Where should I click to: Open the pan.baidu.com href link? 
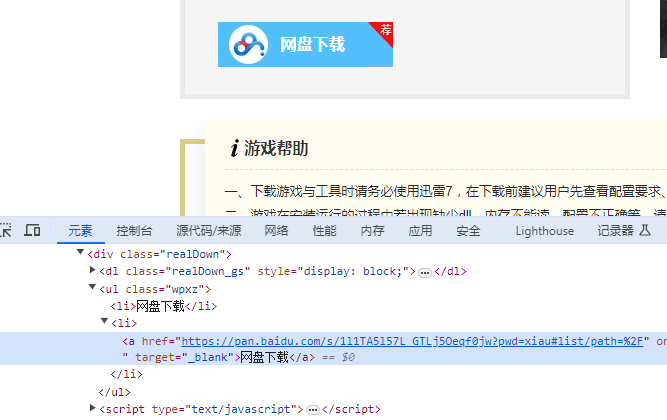412,341
